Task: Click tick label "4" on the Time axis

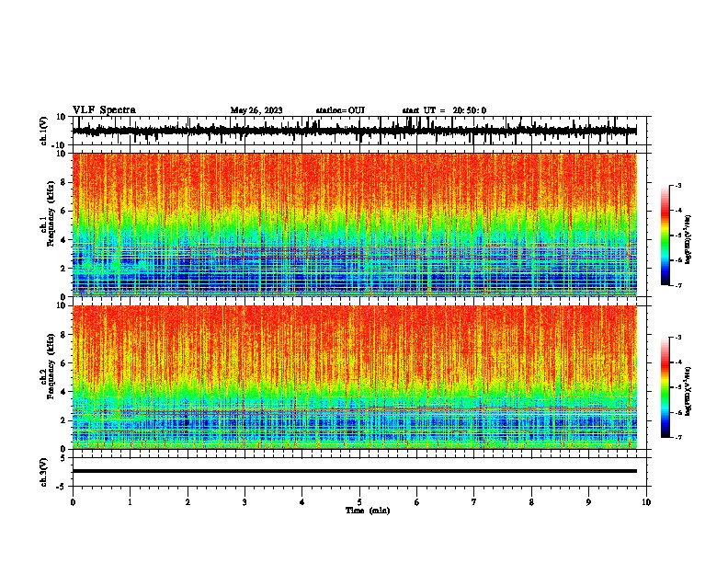Action: point(302,502)
